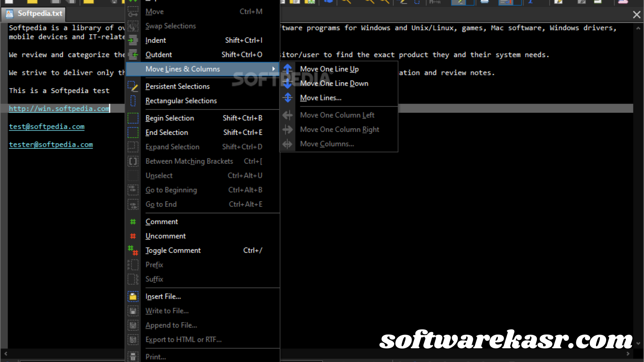Expand the Move Lines & Columns submenu
This screenshot has width=644, height=362.
click(203, 69)
